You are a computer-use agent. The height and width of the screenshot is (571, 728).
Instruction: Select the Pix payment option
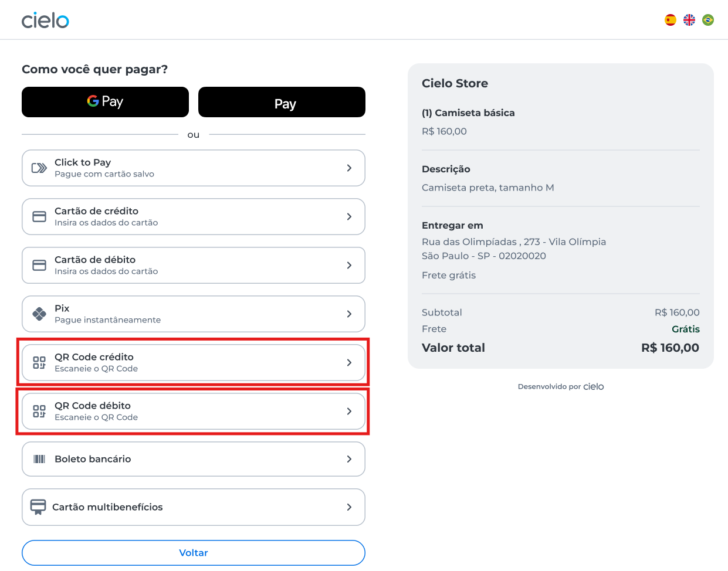pos(193,314)
